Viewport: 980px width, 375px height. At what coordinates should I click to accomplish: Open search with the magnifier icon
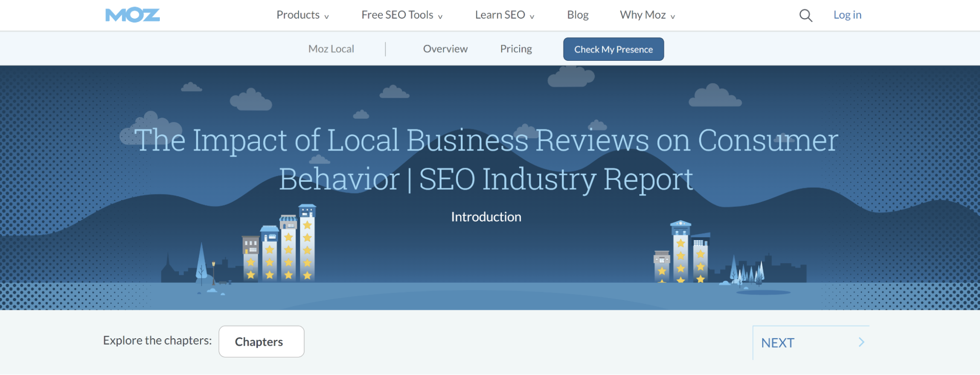point(805,16)
